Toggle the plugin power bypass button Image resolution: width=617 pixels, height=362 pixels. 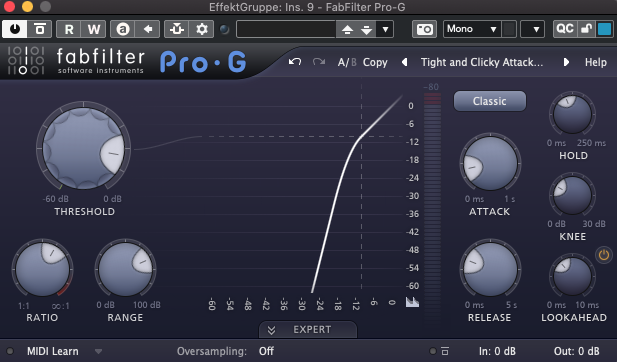(15, 29)
